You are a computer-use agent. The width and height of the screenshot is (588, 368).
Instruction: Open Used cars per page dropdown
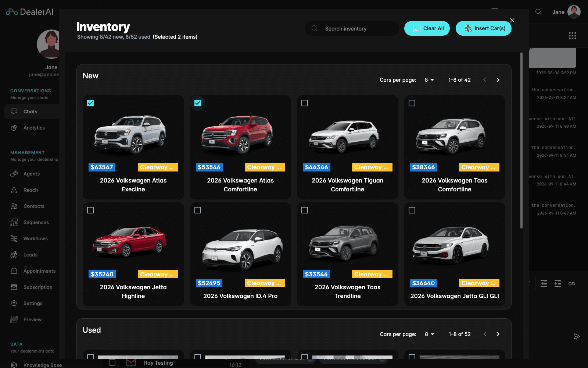coord(429,334)
